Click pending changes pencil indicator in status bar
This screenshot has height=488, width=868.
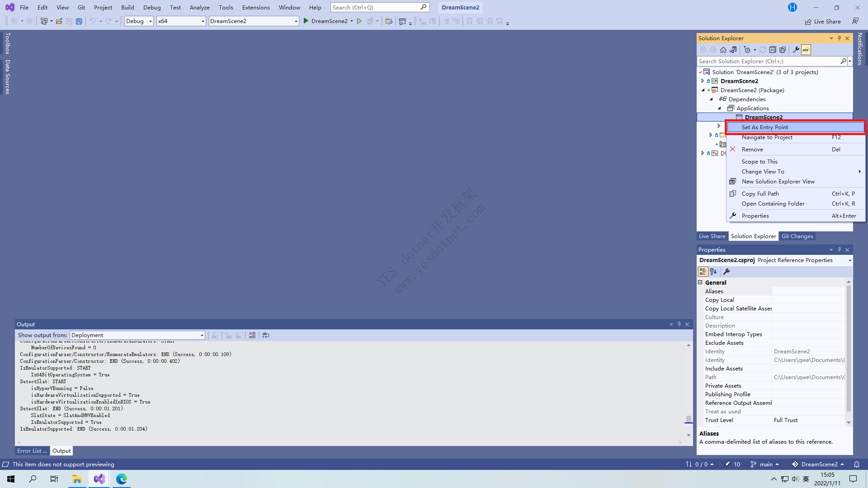(732, 465)
